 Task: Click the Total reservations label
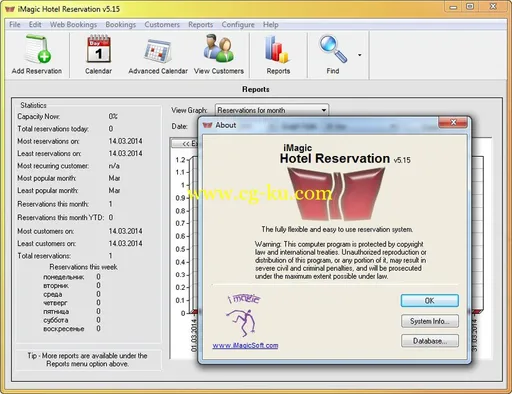(44, 256)
